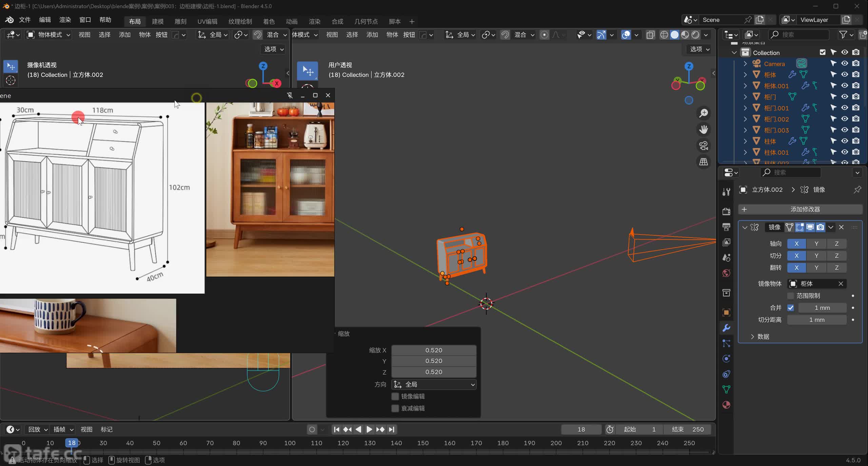The width and height of the screenshot is (868, 466).
Task: Select rendered viewport shading mode icon
Action: click(695, 35)
